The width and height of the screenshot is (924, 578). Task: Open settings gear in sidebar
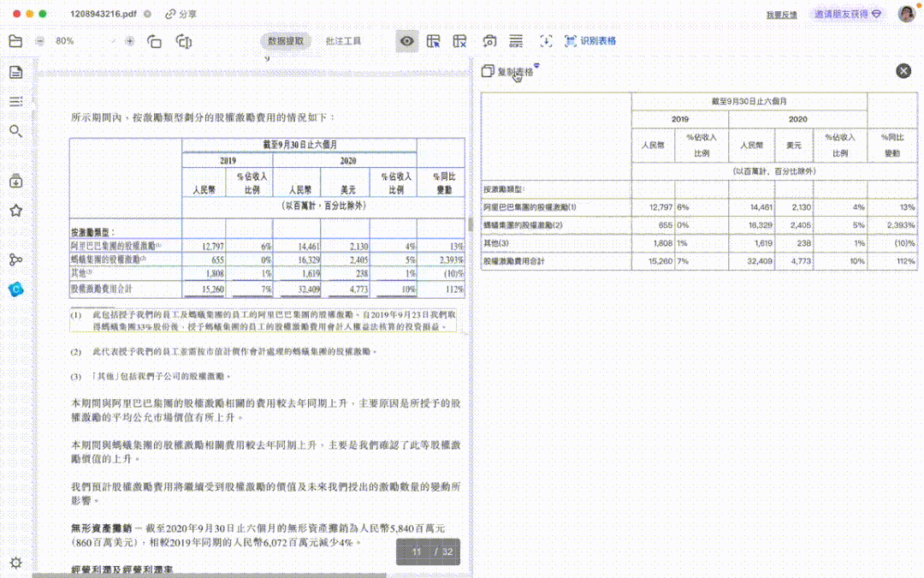16,562
